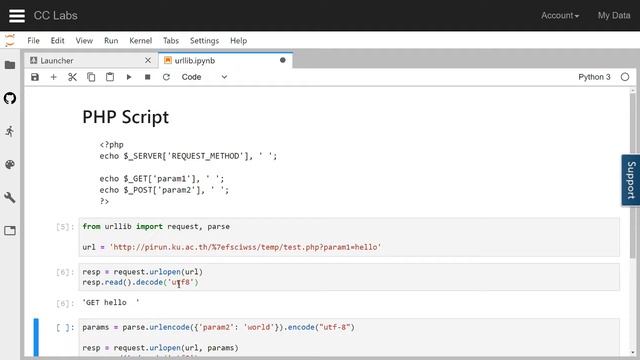Screen dimensions: 640x360
Task: Close the Launcher tab
Action: (x=148, y=60)
